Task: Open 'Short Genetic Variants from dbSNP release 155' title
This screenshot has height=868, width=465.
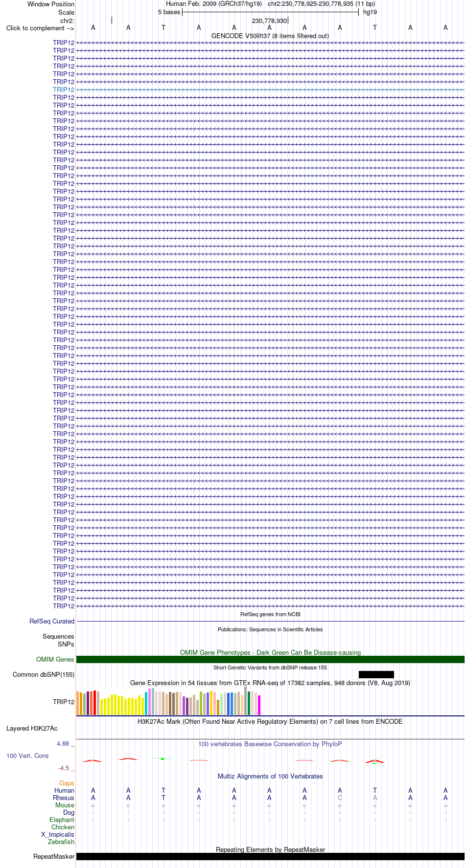Action: coord(270,668)
